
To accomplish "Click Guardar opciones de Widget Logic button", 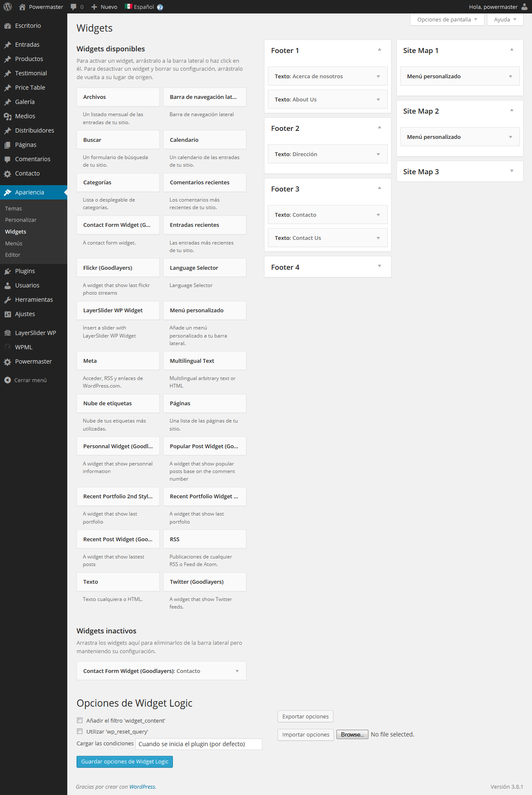I will [124, 761].
